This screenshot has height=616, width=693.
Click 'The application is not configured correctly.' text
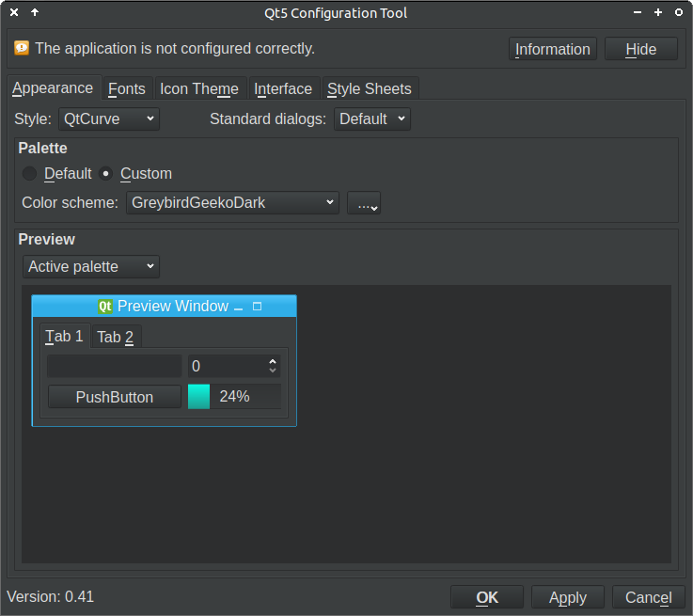click(x=175, y=48)
